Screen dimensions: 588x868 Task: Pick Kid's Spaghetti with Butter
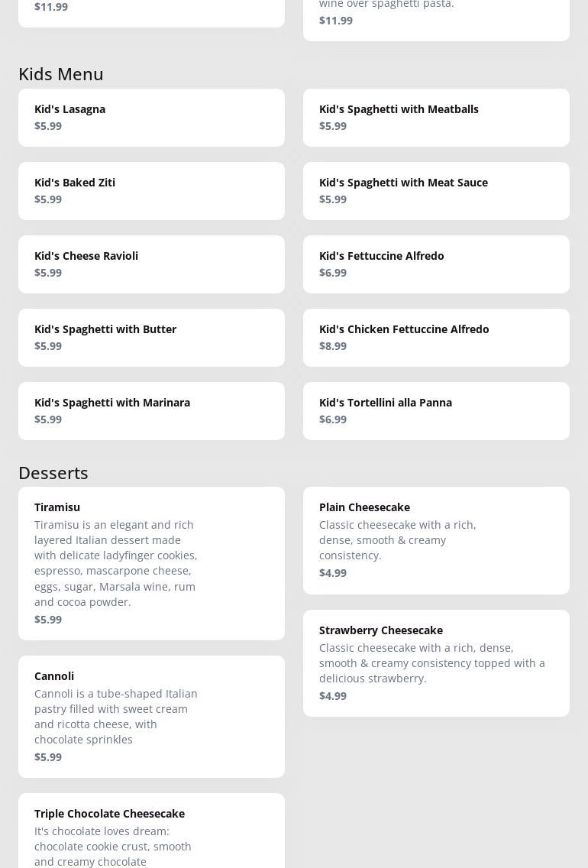coord(151,337)
